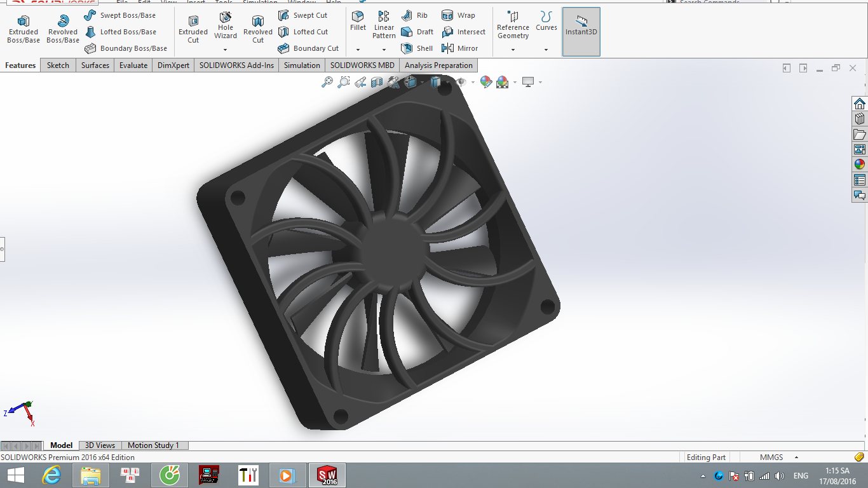Open the SOLIDWORKS Add-Ins tab
This screenshot has width=868, height=488.
pyautogui.click(x=236, y=65)
